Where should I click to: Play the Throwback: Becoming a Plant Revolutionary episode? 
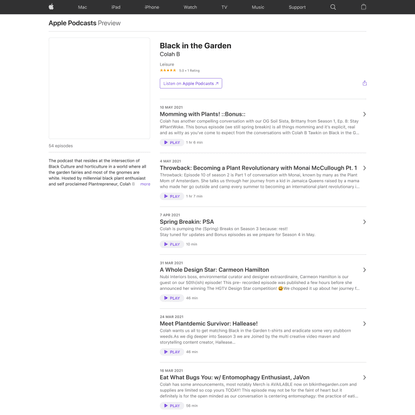pos(172,196)
